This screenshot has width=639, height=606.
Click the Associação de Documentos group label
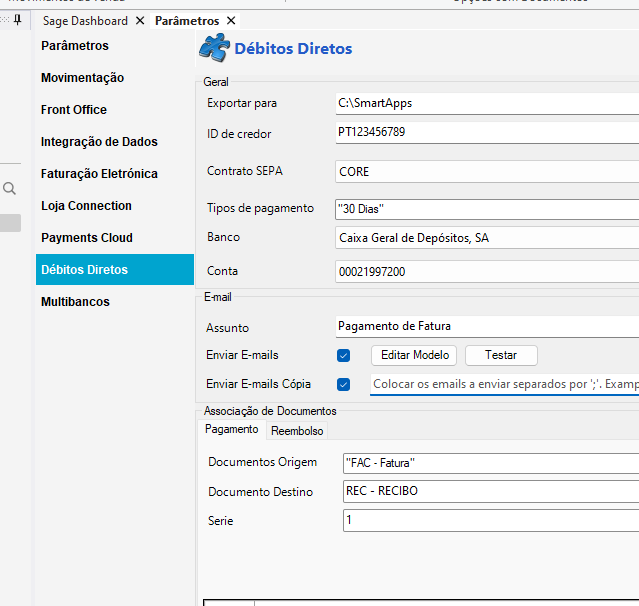coord(270,411)
